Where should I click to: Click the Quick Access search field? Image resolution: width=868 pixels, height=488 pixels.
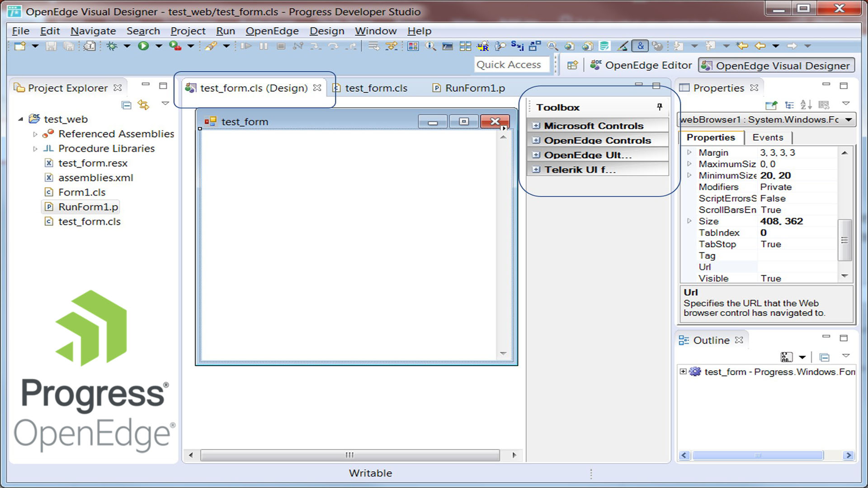(511, 65)
